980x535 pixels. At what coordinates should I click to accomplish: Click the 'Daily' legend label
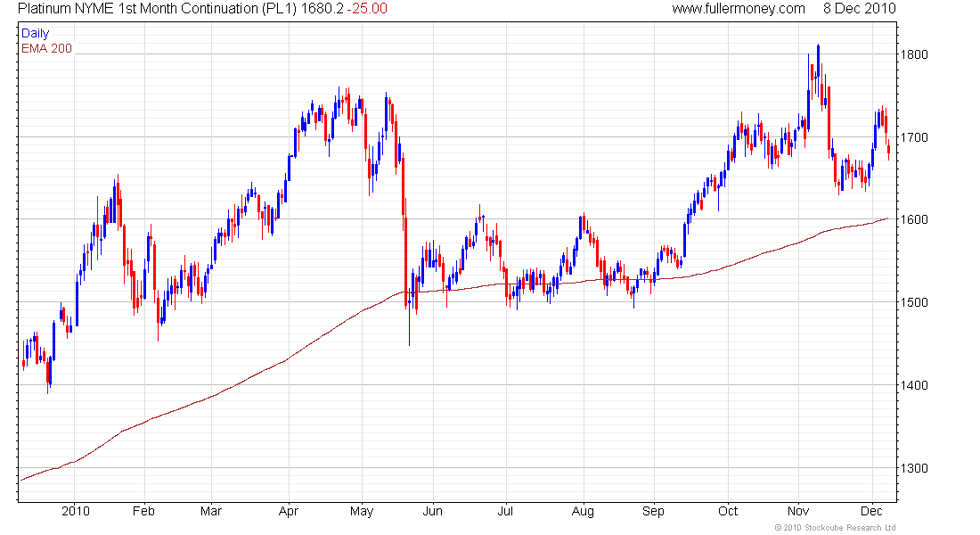click(x=35, y=33)
